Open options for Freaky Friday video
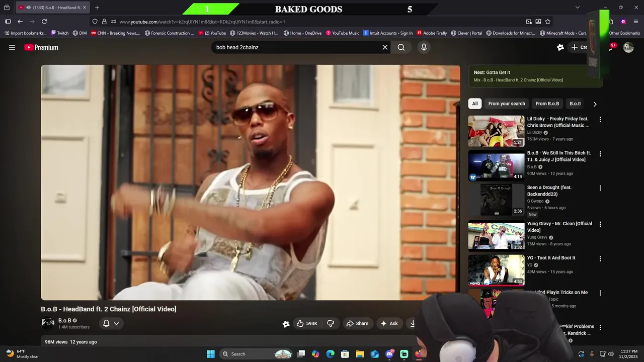 point(600,120)
